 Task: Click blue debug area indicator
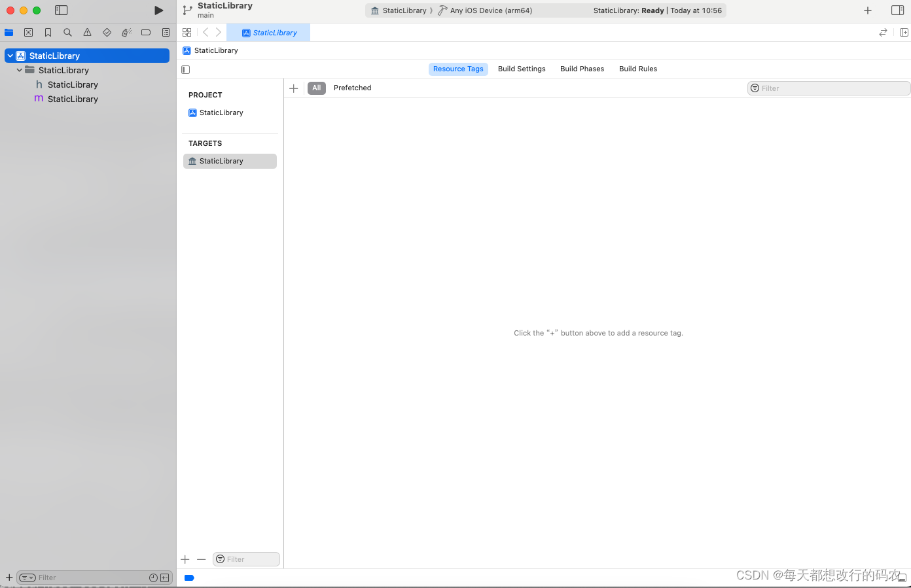(x=189, y=578)
